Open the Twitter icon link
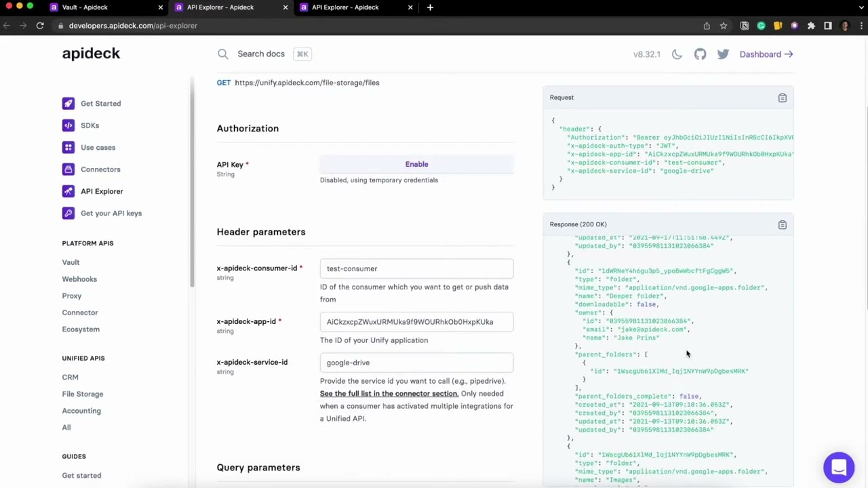This screenshot has height=488, width=868. click(723, 54)
